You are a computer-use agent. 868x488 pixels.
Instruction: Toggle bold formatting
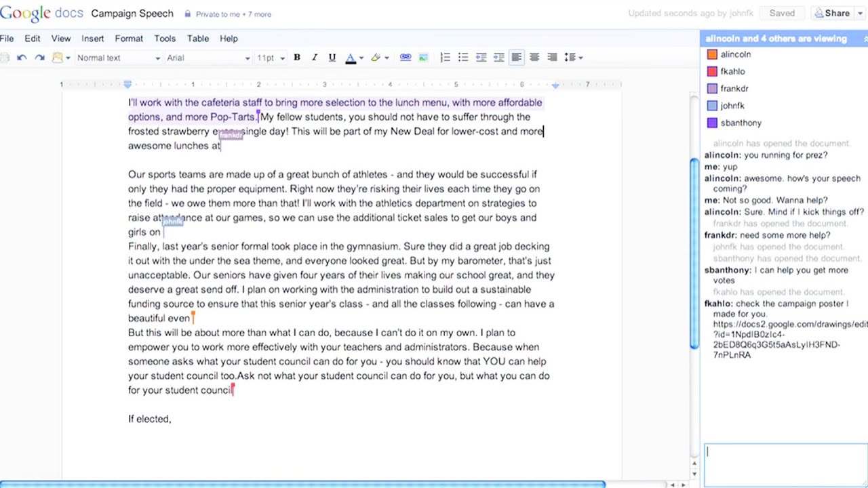coord(296,58)
